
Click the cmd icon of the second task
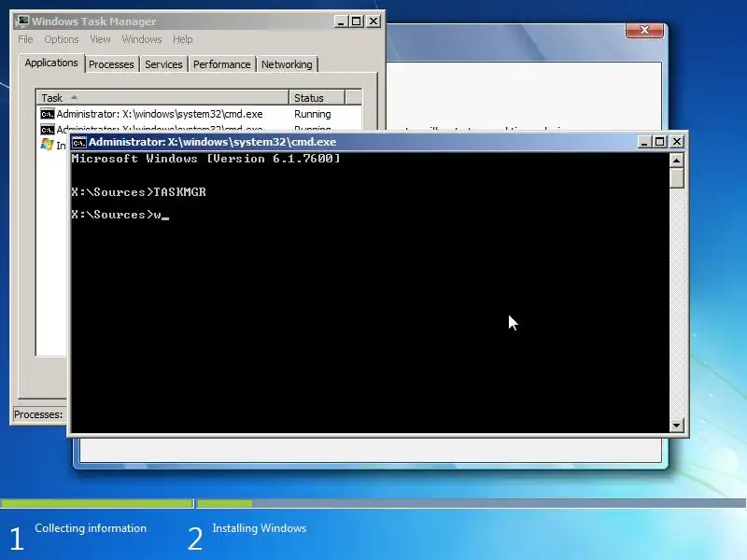coord(48,128)
